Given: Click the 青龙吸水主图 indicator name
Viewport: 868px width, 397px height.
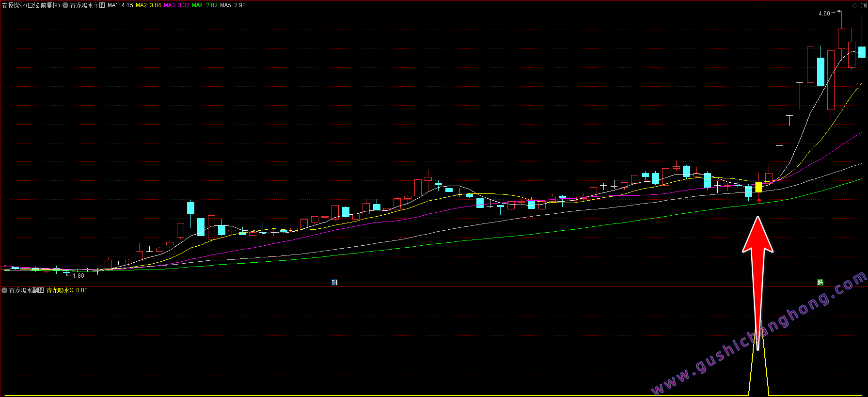Looking at the screenshot, I should [x=87, y=5].
